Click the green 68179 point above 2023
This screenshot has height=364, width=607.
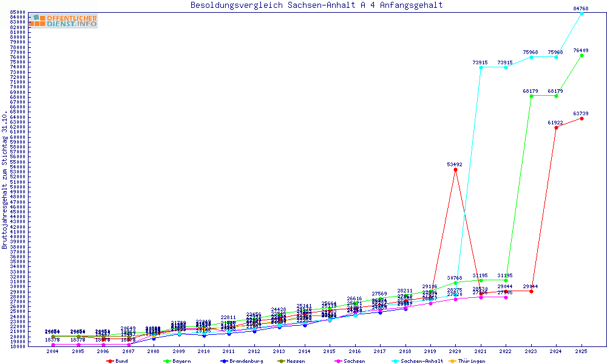point(531,96)
